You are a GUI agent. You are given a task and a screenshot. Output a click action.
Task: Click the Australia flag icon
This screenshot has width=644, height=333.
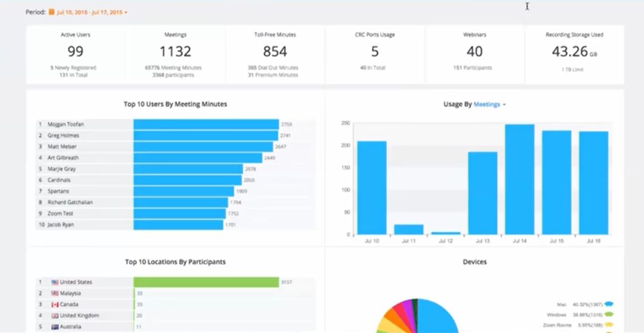click(x=55, y=327)
